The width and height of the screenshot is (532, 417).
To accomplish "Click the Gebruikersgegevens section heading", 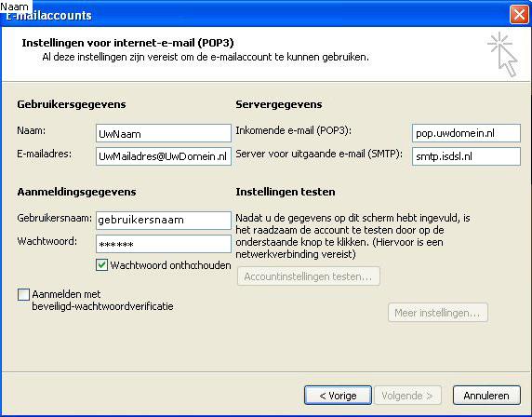I will coord(72,104).
